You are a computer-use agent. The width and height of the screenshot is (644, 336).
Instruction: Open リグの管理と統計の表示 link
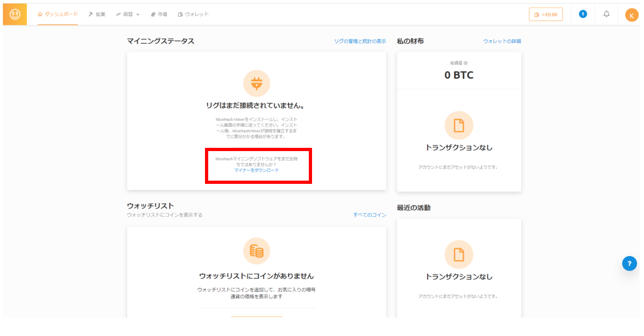tap(360, 41)
